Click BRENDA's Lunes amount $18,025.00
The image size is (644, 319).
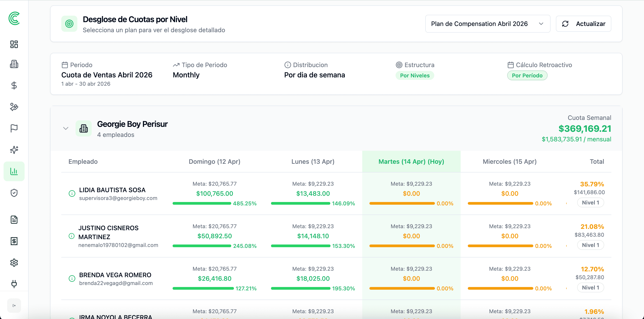pos(313,279)
